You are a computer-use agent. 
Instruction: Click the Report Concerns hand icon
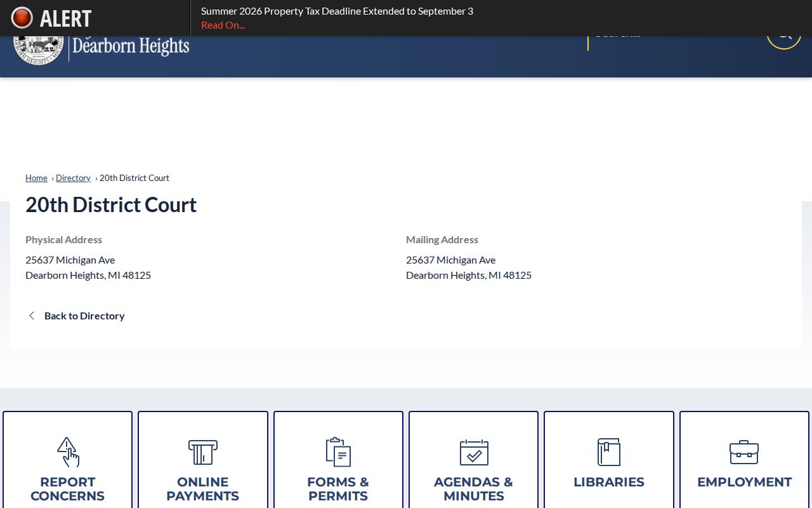click(x=67, y=452)
